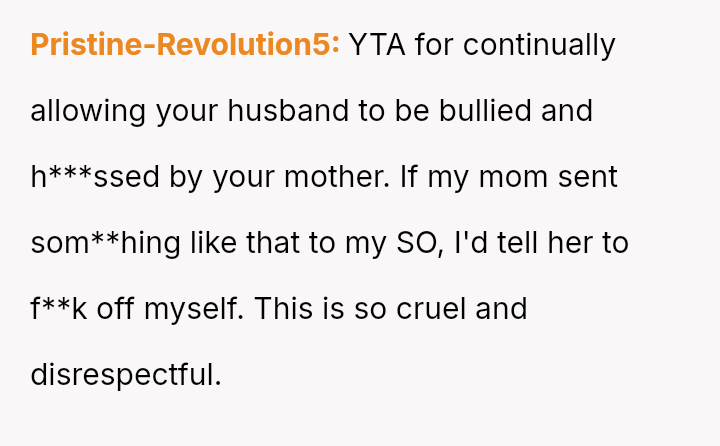
Task: Click the word "allowing" in the comment
Action: 88,111
